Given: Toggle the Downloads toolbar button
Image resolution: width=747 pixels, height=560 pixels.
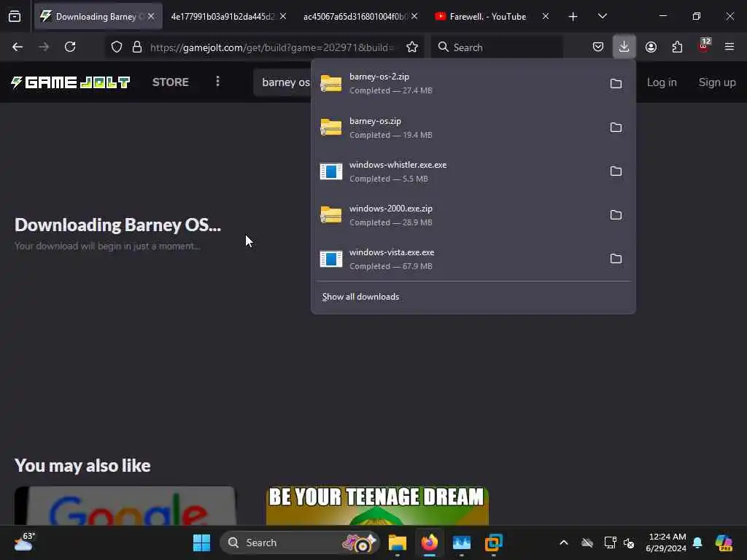Looking at the screenshot, I should point(624,47).
